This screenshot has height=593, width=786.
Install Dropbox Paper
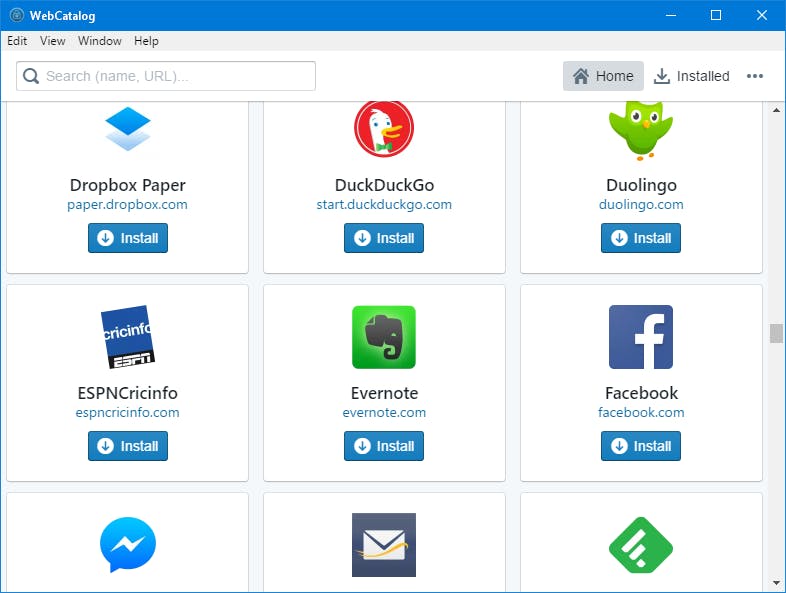128,238
